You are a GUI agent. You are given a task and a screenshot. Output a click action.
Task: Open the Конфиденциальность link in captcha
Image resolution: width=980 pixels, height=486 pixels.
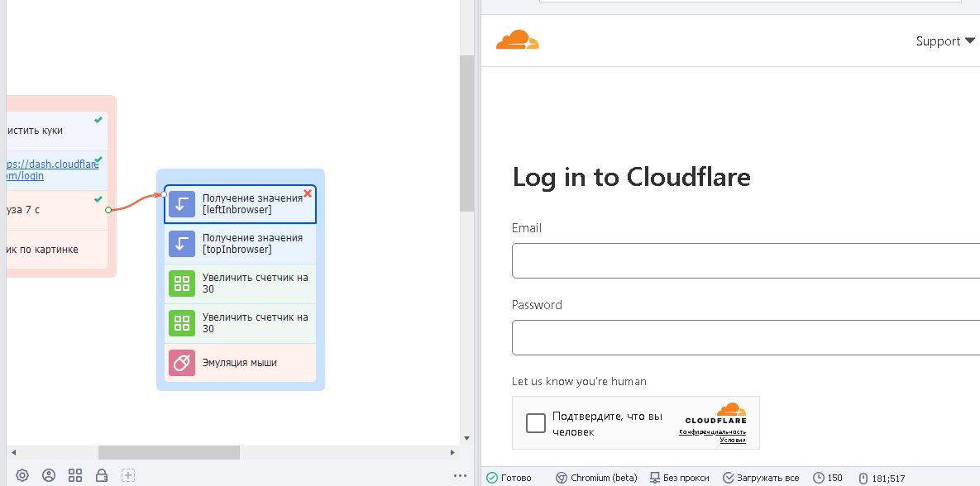point(713,432)
